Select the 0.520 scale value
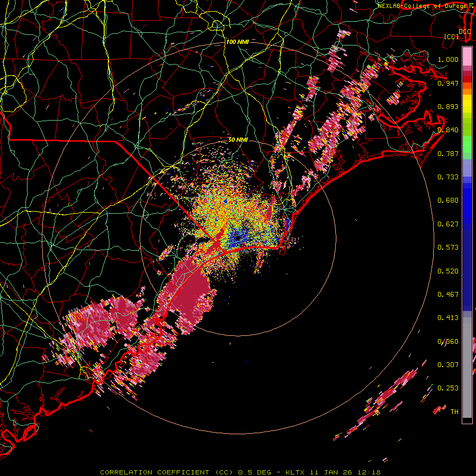This screenshot has height=476, width=476. tap(448, 271)
